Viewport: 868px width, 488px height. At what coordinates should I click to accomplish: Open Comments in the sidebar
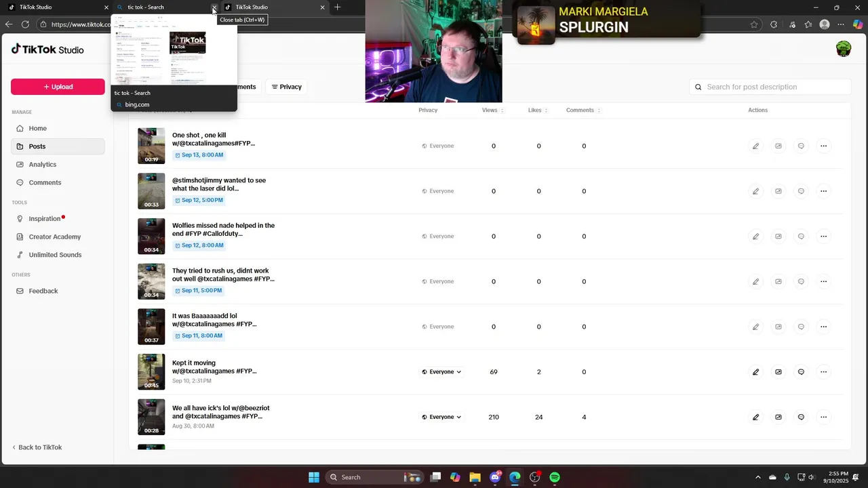pos(58,182)
